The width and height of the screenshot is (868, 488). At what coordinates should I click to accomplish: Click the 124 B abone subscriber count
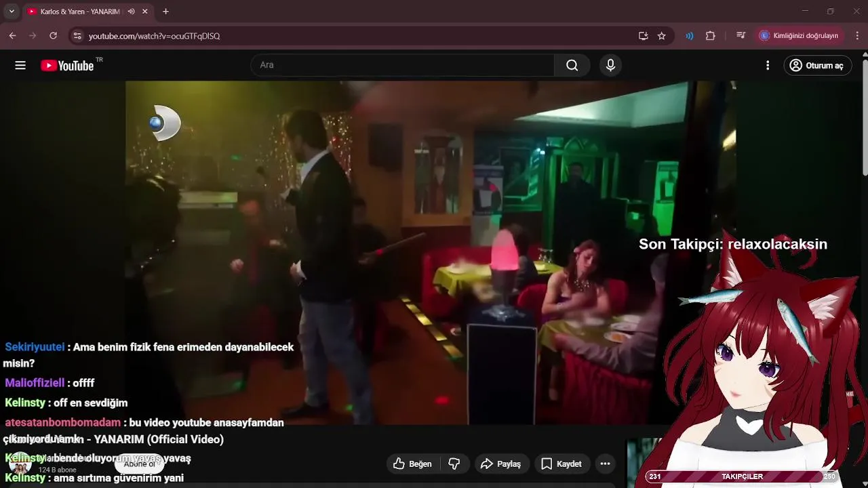click(x=57, y=470)
